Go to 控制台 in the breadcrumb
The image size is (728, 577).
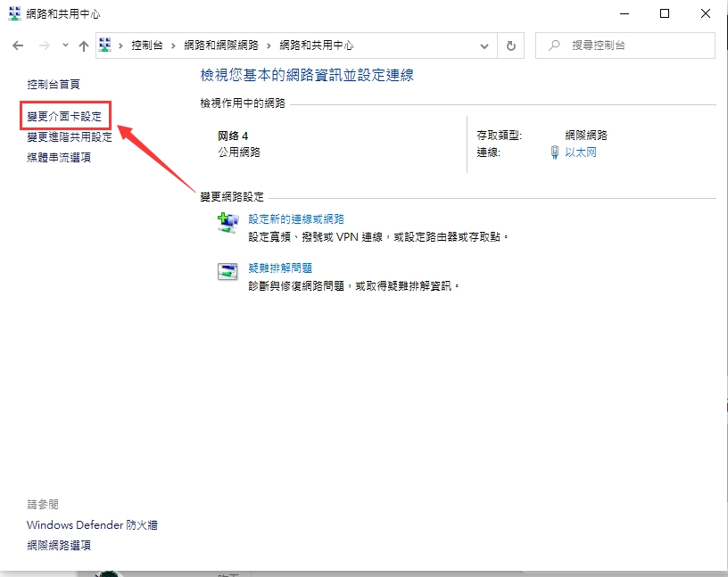coord(146,45)
